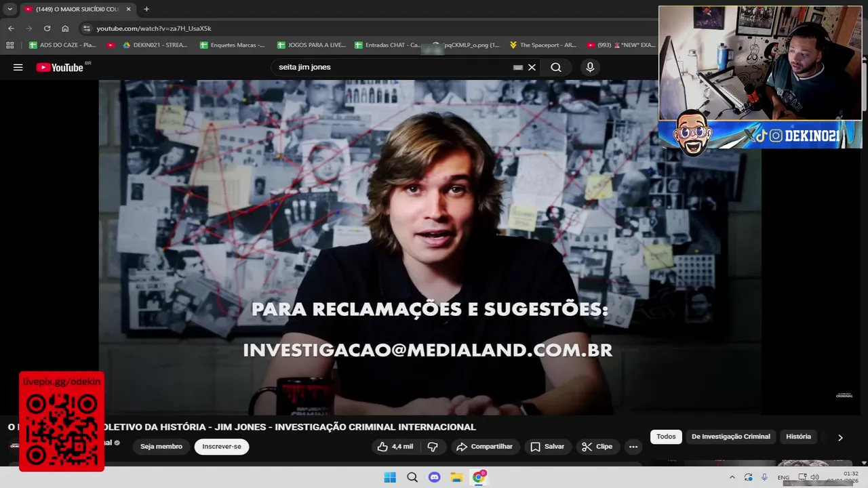
Task: Dislike the video with thumbs down
Action: [433, 447]
